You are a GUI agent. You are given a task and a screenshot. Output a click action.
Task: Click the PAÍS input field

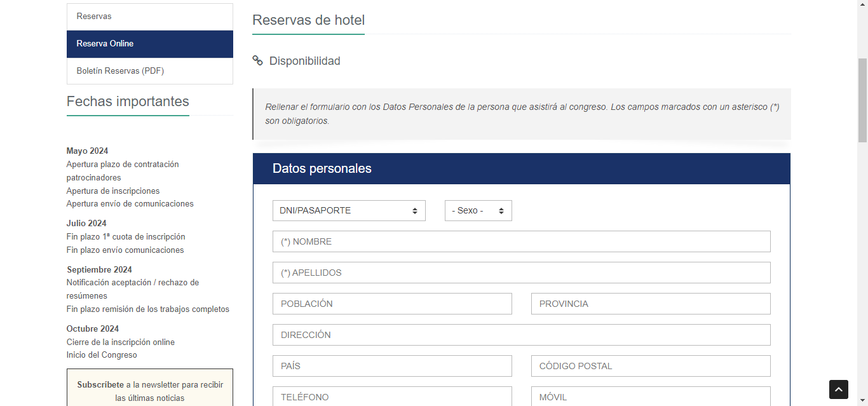pos(392,366)
